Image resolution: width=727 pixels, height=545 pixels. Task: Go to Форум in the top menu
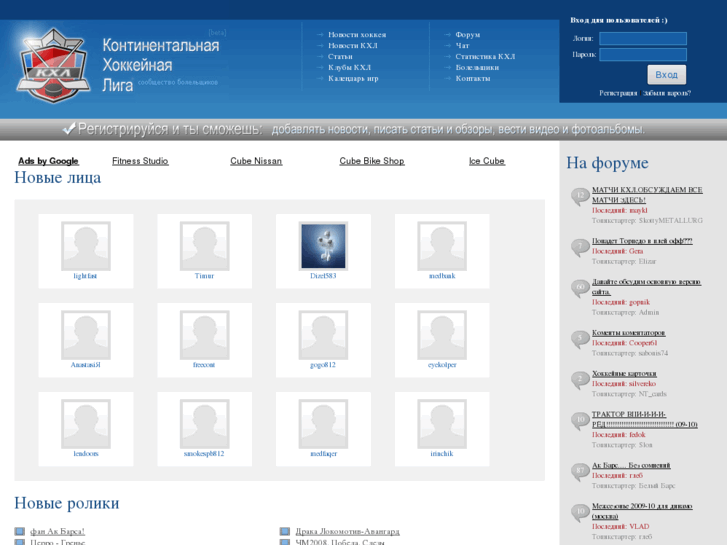click(468, 34)
